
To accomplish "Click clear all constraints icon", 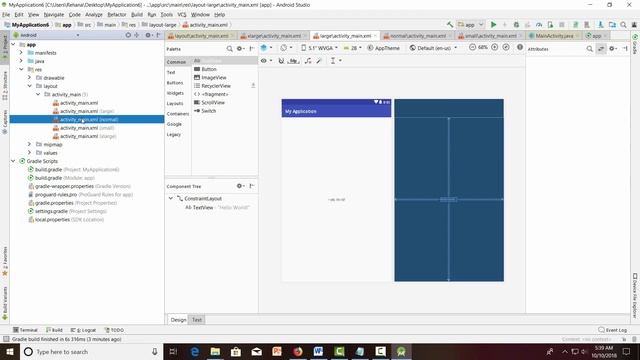I will (308, 61).
